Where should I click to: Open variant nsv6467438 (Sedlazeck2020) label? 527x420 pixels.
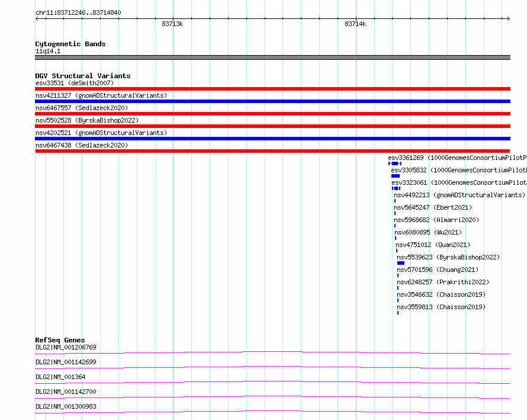tap(82, 145)
